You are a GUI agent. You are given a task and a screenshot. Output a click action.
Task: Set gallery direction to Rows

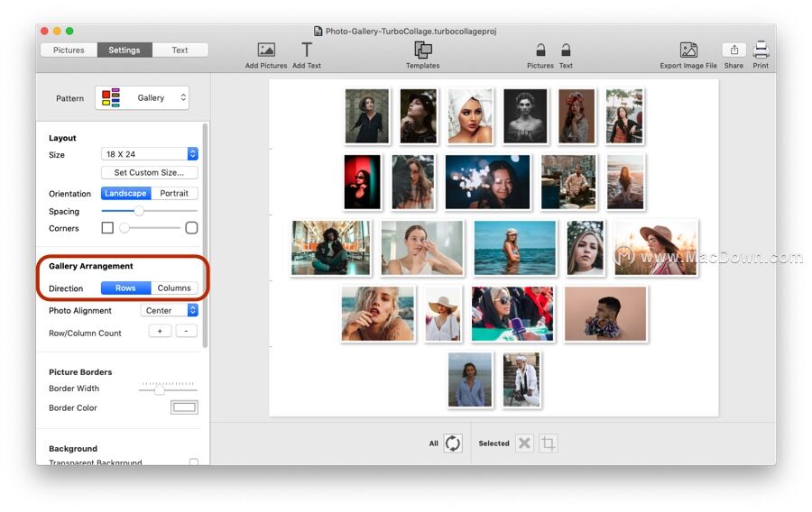coord(125,288)
